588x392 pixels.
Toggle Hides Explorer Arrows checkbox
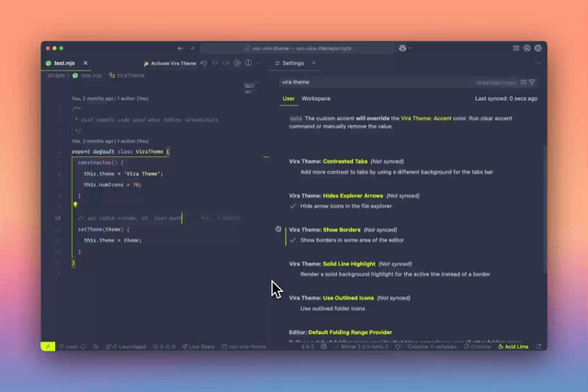tap(293, 207)
